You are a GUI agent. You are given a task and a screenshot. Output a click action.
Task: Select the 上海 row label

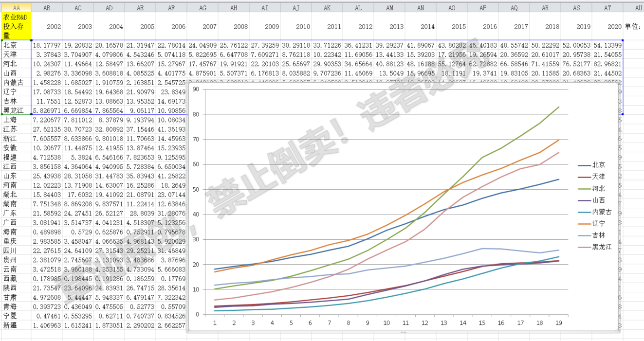(16, 119)
